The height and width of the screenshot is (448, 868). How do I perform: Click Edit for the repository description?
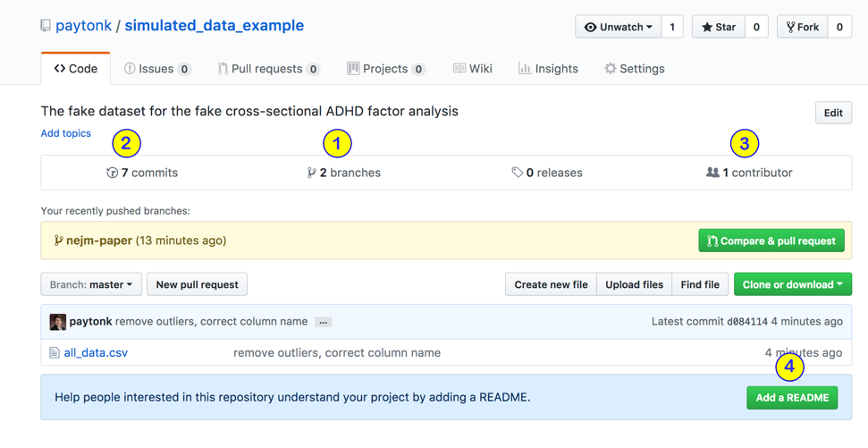point(833,113)
